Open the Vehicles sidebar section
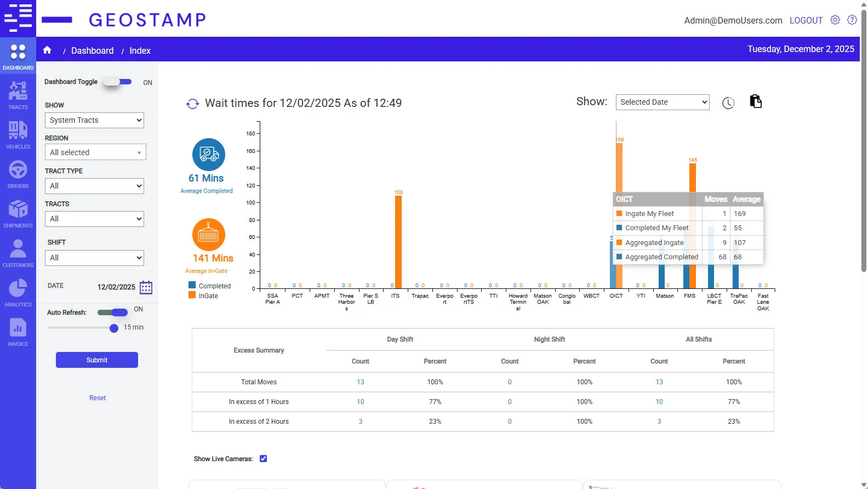 (x=18, y=135)
